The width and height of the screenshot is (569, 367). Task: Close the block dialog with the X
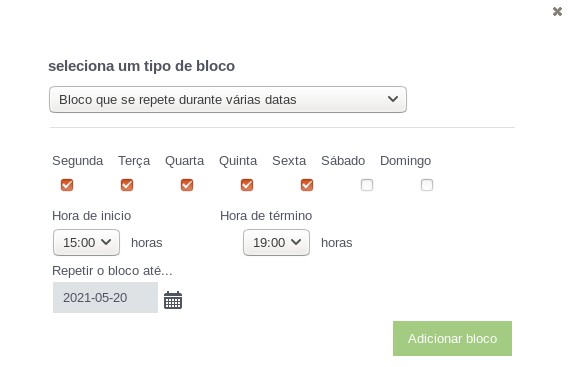click(x=557, y=12)
